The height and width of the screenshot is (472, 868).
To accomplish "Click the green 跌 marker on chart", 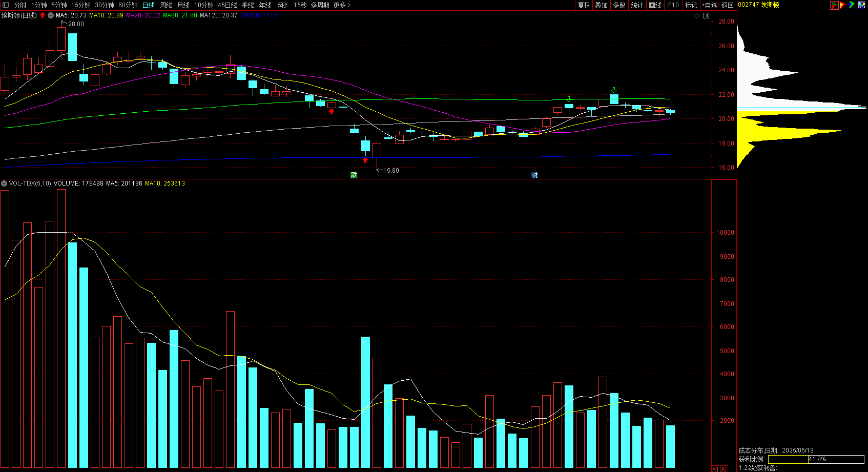I will pos(354,175).
